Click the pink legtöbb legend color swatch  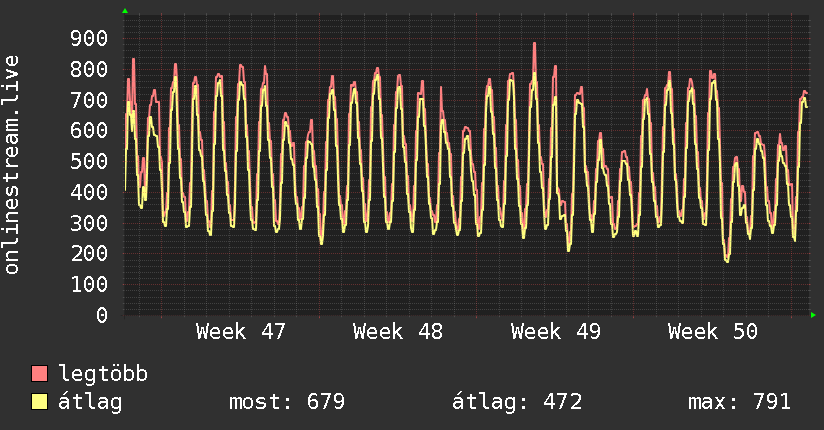coord(39,373)
